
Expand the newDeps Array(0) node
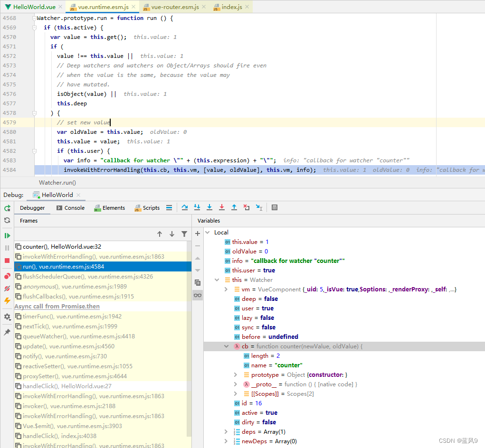click(x=226, y=441)
